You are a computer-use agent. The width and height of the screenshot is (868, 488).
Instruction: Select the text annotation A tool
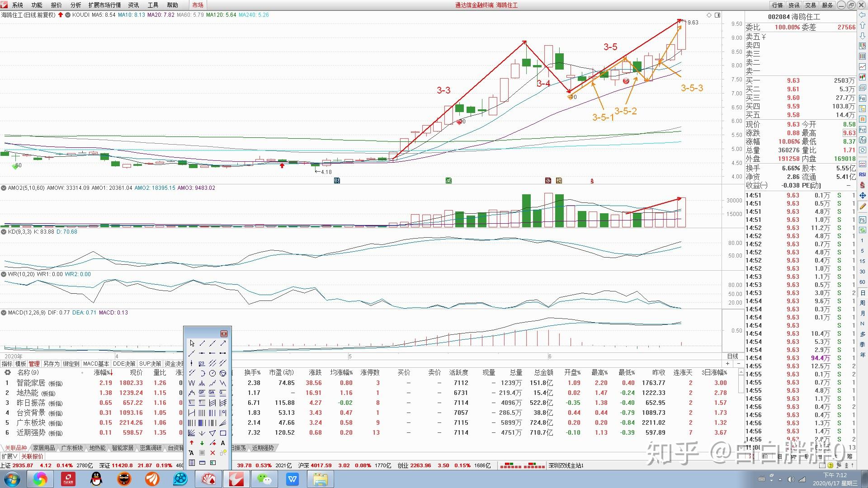pos(223,443)
